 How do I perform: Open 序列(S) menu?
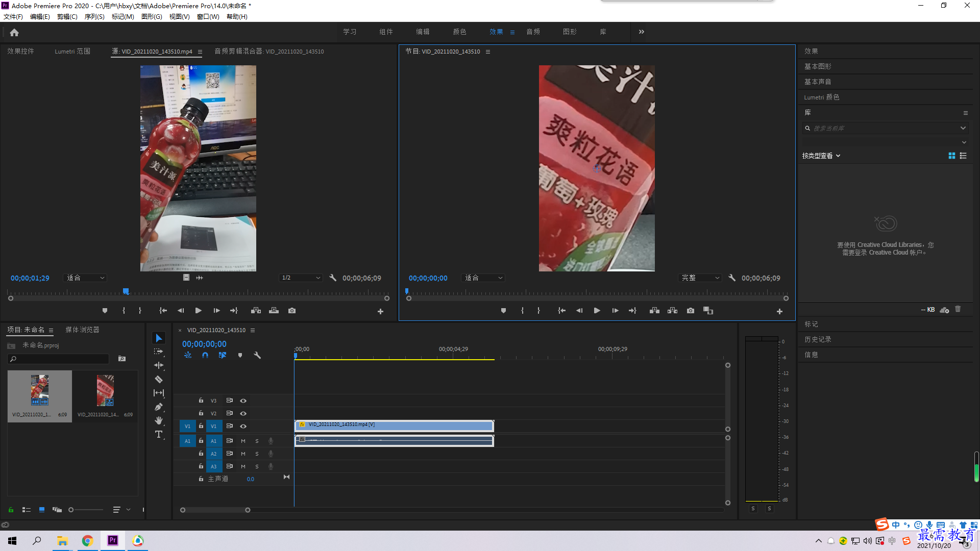pyautogui.click(x=94, y=16)
